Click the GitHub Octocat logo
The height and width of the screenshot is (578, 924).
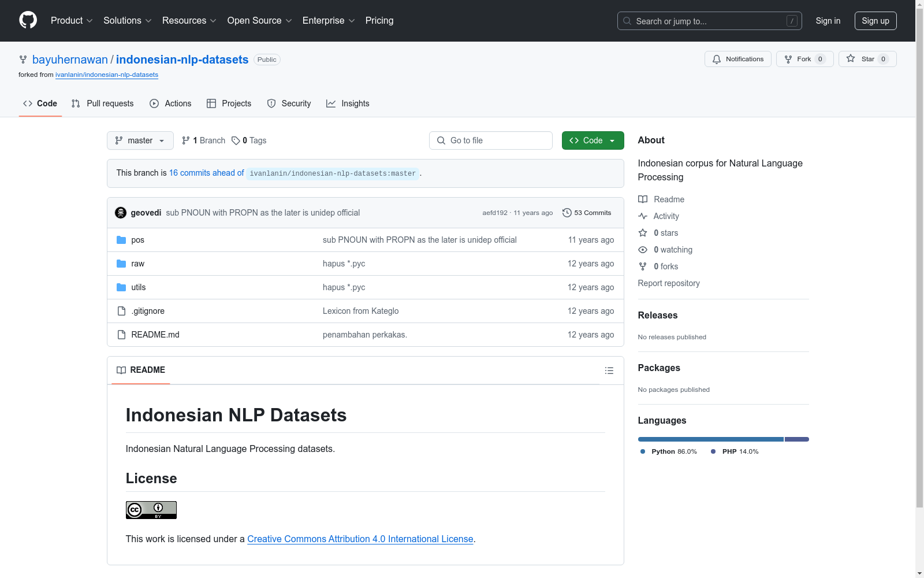click(x=28, y=20)
